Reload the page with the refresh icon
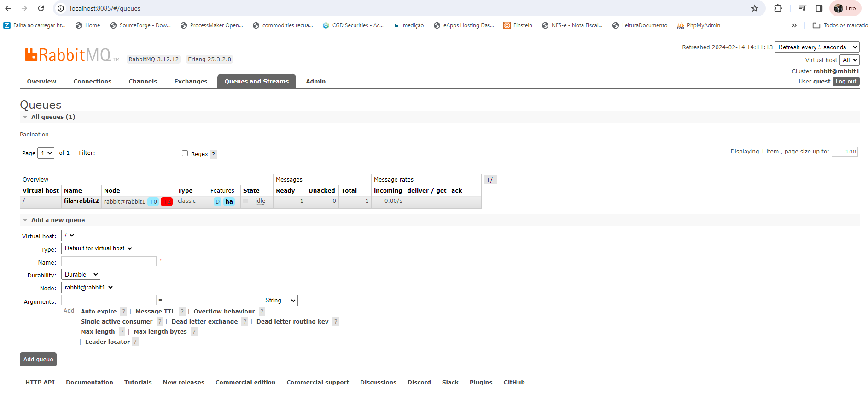This screenshot has width=868, height=401. tap(41, 8)
